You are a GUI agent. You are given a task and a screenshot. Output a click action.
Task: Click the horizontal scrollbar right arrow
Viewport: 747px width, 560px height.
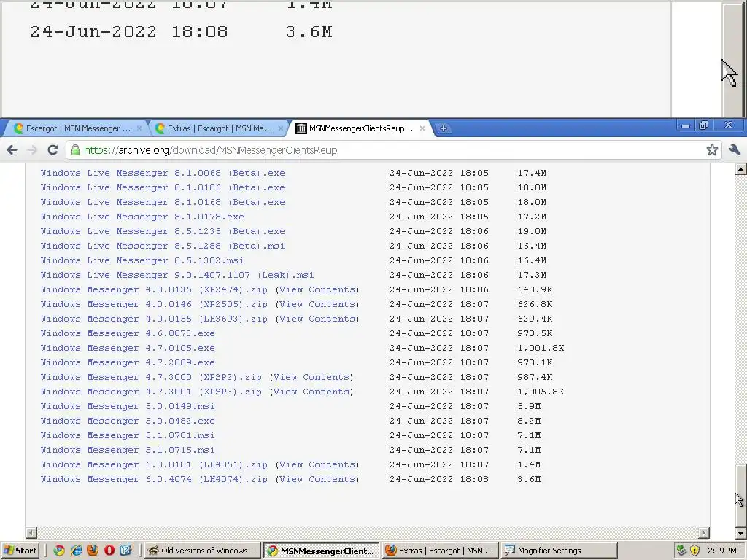click(704, 532)
